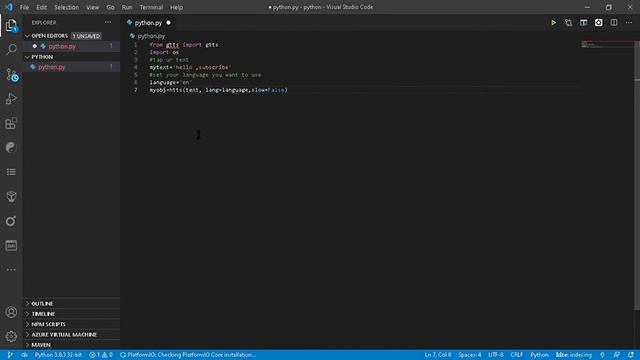640x360 pixels.
Task: Open the Run and Debug view
Action: point(11,99)
